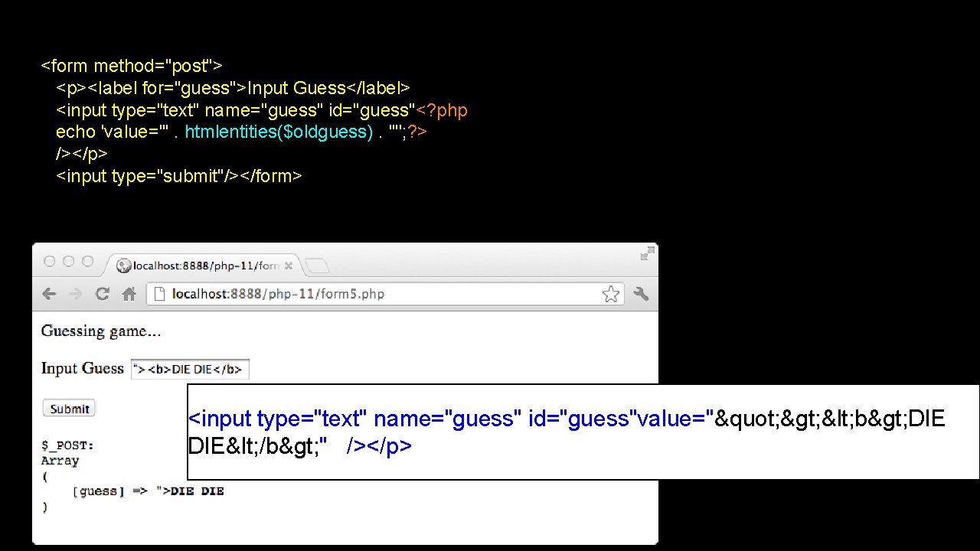The width and height of the screenshot is (980, 551).
Task: Open the browser home page
Action: 129,294
